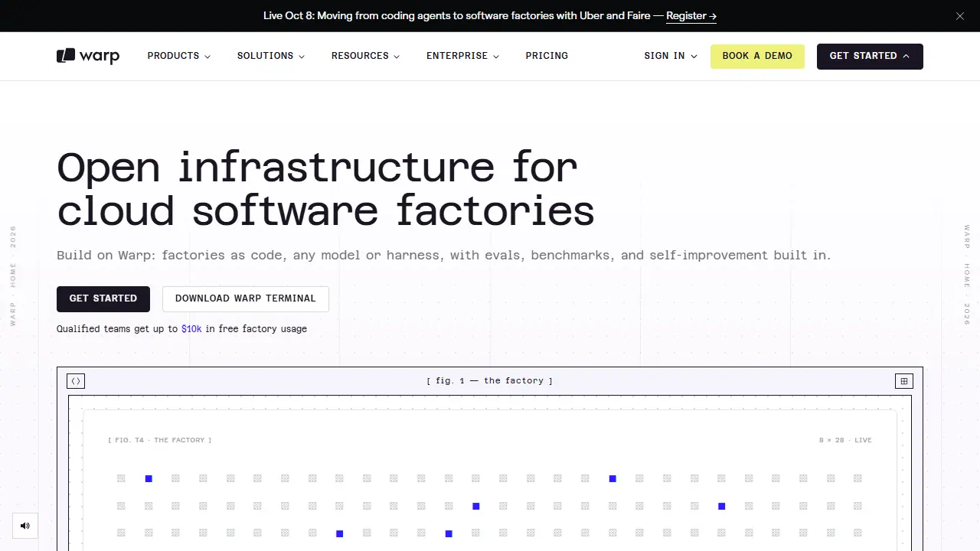Expand the Sign In dropdown
Screen dimensions: 980x551
[671, 56]
